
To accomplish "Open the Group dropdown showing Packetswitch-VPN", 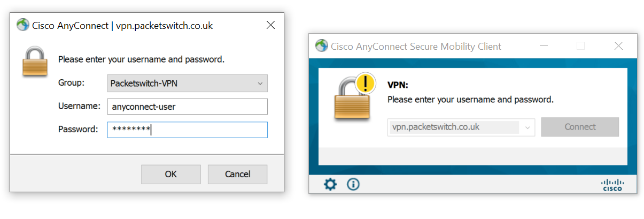I will coord(187,84).
